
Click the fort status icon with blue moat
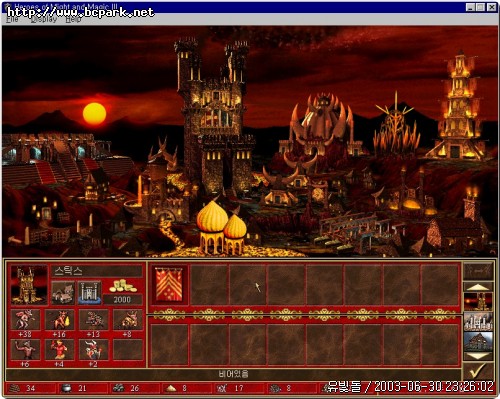89,293
